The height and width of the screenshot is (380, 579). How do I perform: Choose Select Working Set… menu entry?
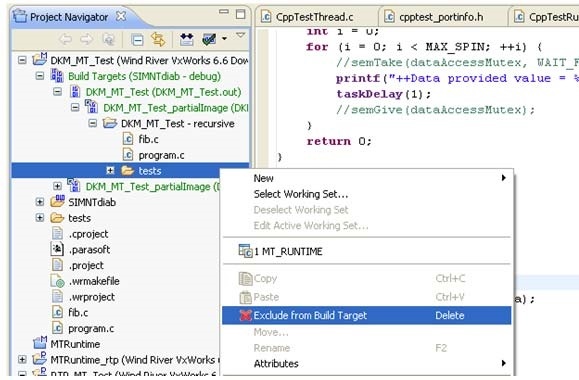301,194
